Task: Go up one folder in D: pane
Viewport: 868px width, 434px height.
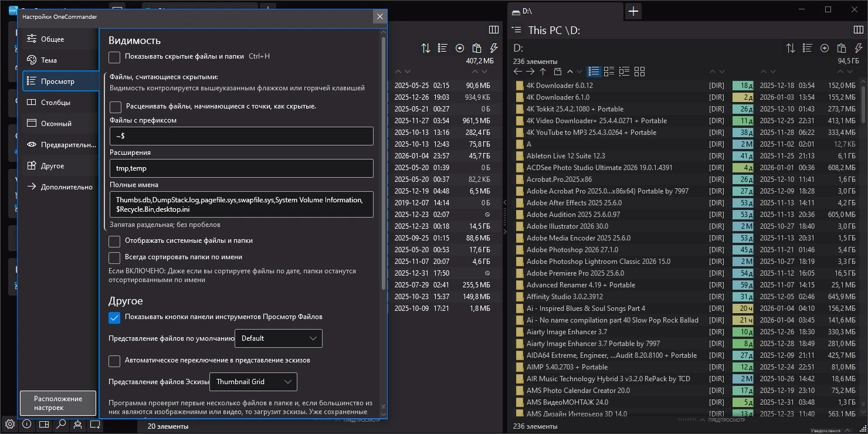Action: (543, 72)
